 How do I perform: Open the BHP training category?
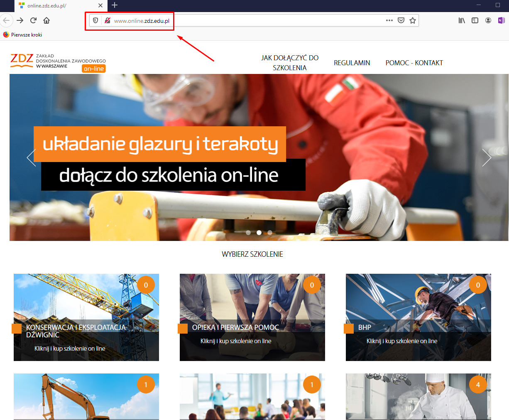pos(365,327)
